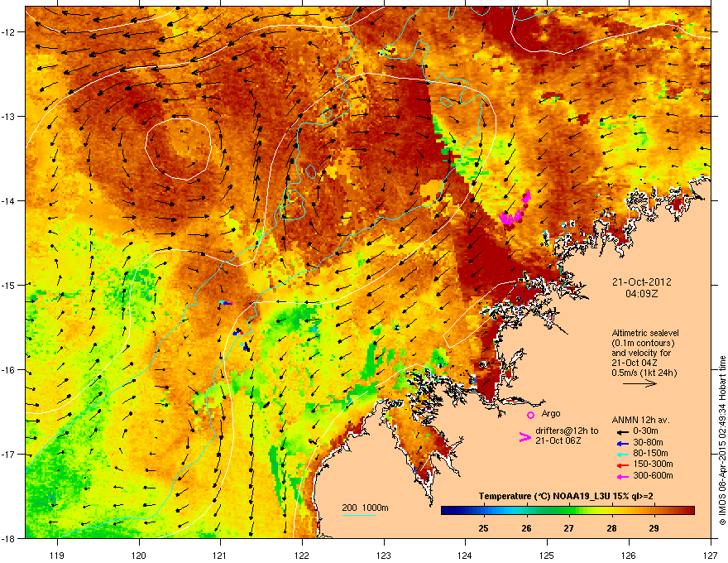Click the -12 latitude axis label
728x563 pixels.
8,32
